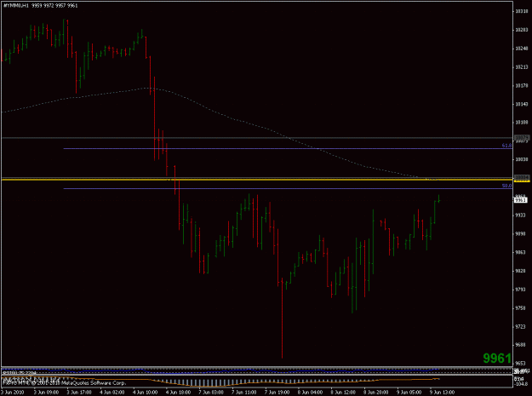Viewport: 532px width, 396px height.
Task: Click the long red bar reaching the chart low
Action: click(x=282, y=318)
